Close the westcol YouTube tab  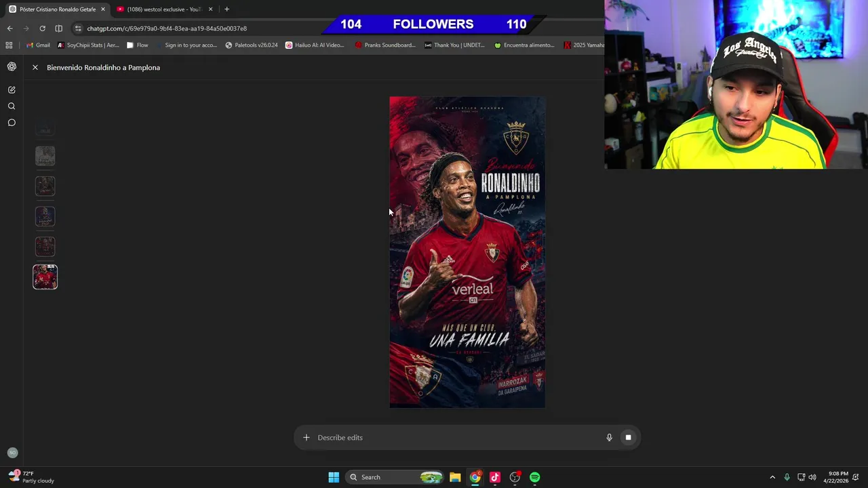(210, 9)
